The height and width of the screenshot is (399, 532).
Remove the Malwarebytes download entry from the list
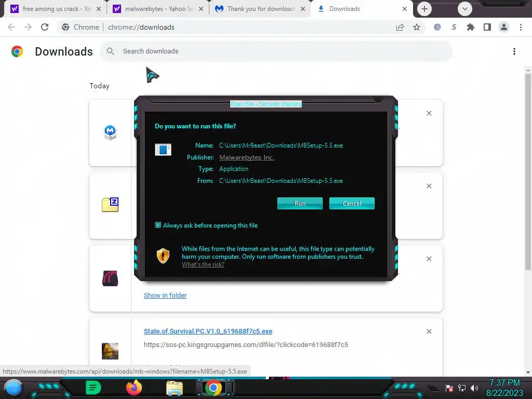click(x=429, y=113)
